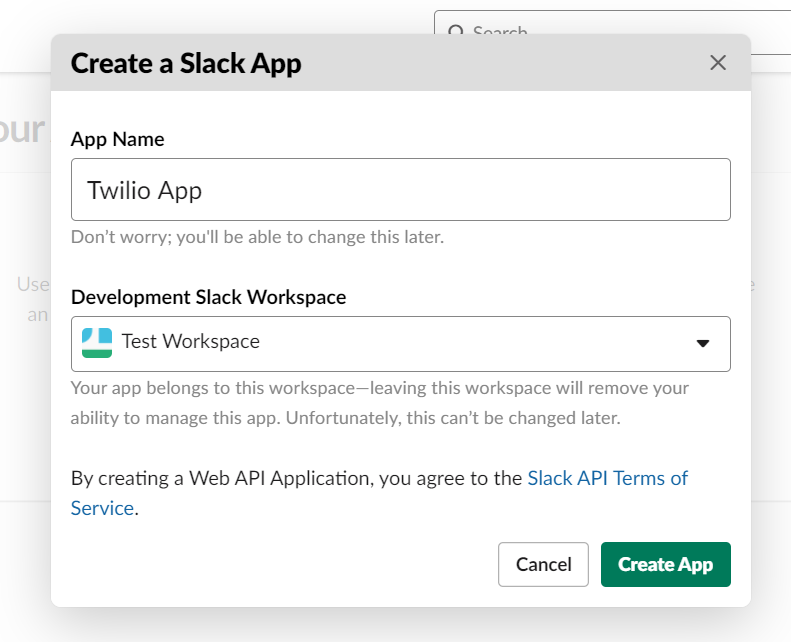
Task: Expand the workspace dropdown arrow
Action: pyautogui.click(x=702, y=343)
